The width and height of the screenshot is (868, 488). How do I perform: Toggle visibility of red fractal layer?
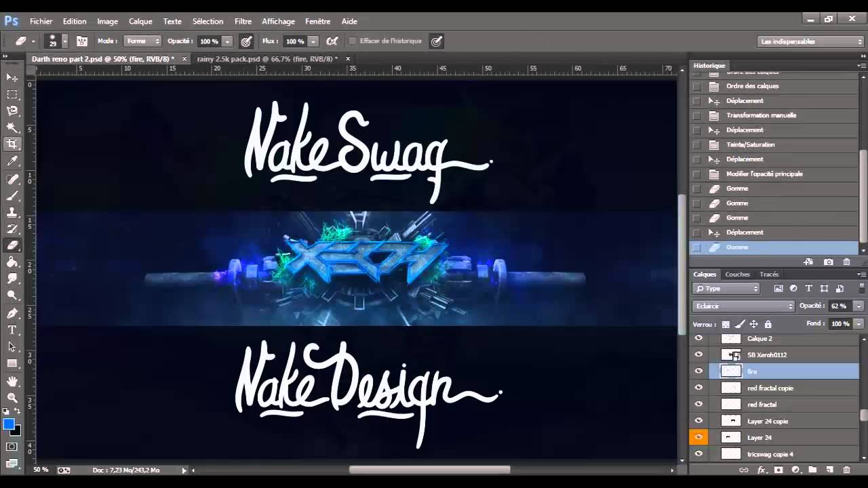tap(698, 405)
